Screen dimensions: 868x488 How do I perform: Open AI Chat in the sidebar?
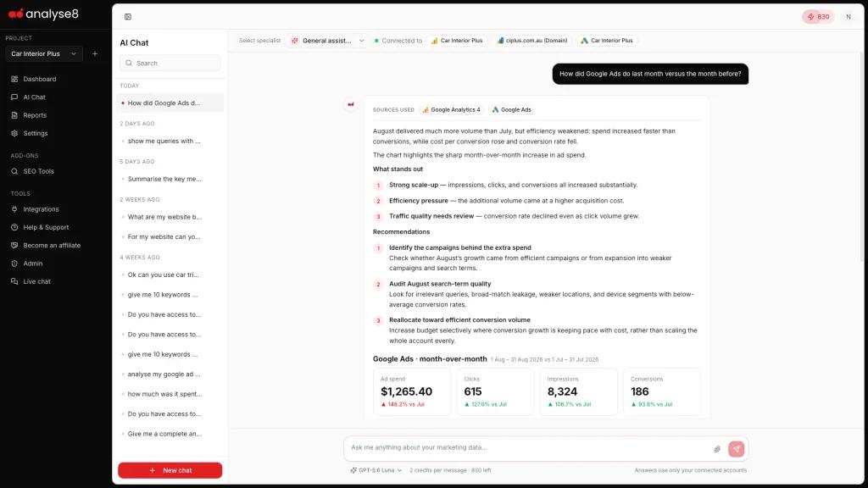pos(34,97)
